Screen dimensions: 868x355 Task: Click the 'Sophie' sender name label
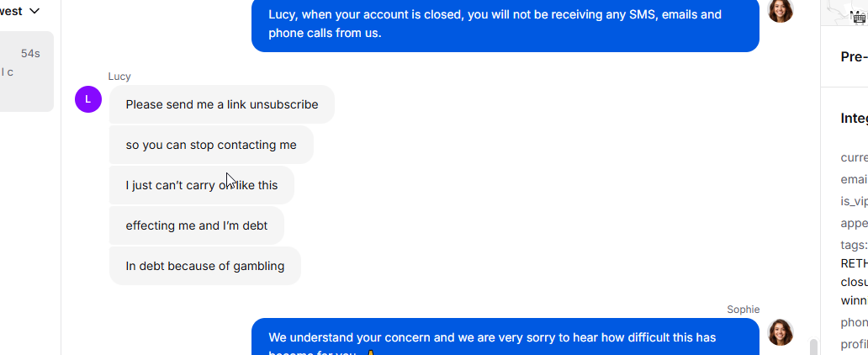[x=743, y=310]
